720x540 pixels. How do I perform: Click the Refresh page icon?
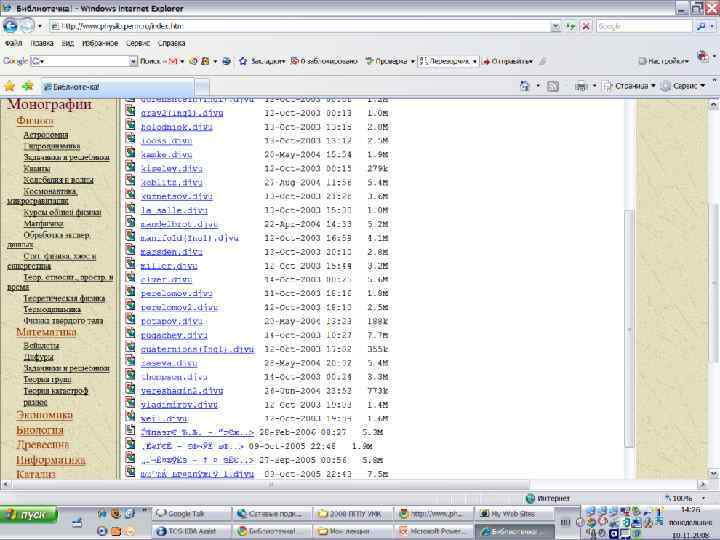tap(571, 27)
